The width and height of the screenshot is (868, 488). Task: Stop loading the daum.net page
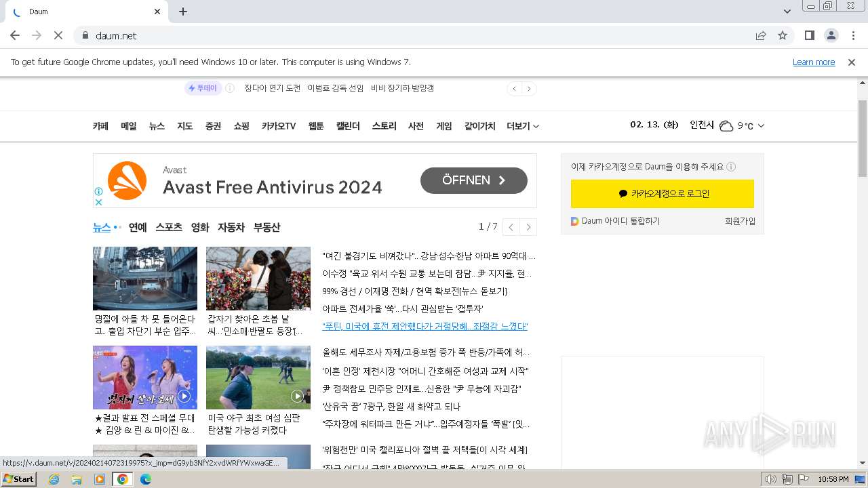(x=58, y=35)
